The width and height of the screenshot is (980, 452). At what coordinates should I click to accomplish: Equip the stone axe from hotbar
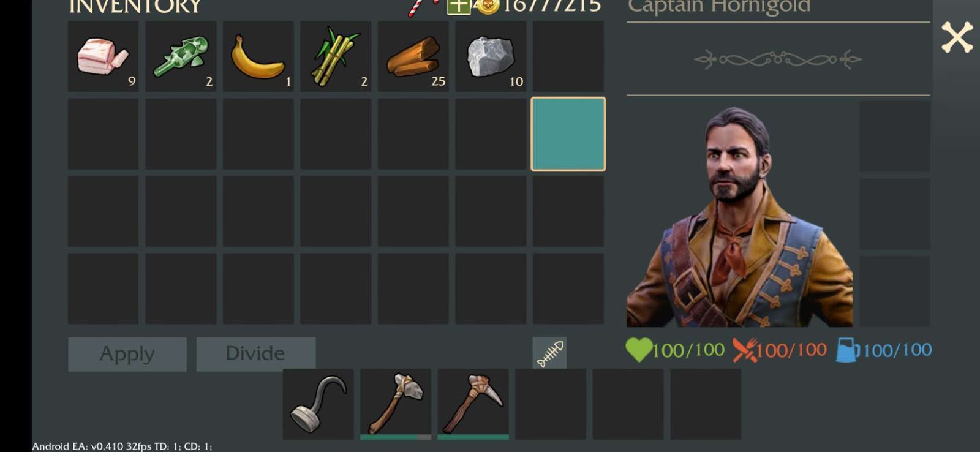(396, 404)
